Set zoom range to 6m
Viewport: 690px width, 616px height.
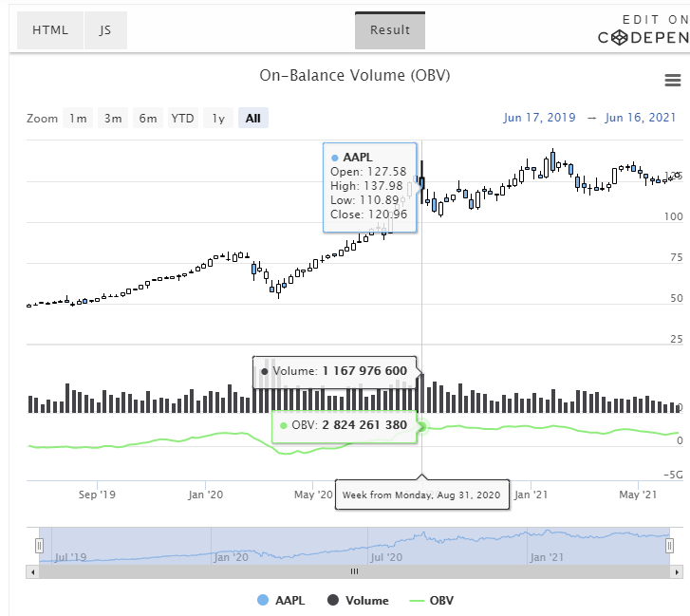[x=148, y=118]
